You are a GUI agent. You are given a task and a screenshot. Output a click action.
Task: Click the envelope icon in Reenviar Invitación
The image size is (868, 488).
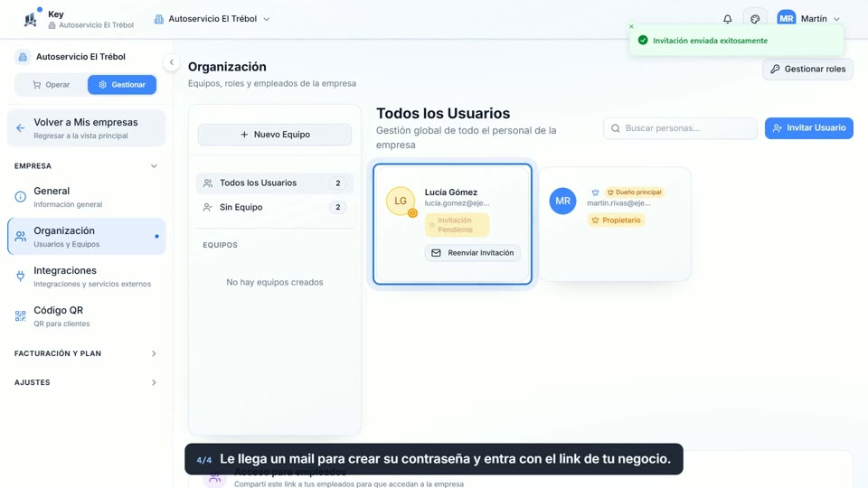click(x=436, y=253)
